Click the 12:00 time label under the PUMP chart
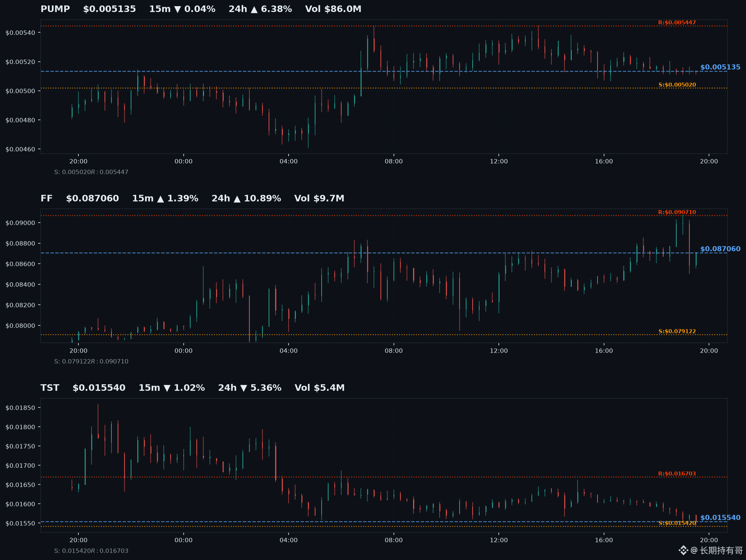The width and height of the screenshot is (746, 560). coord(499,161)
